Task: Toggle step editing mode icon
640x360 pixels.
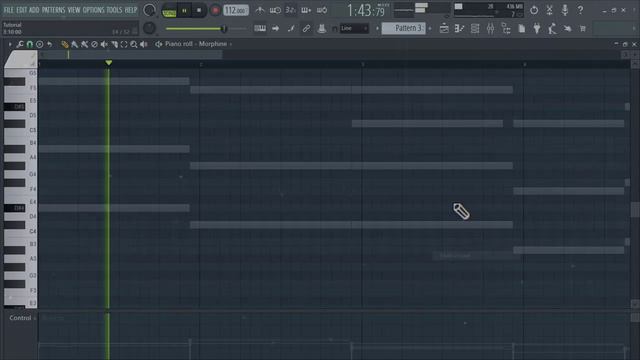Action: pos(291,28)
